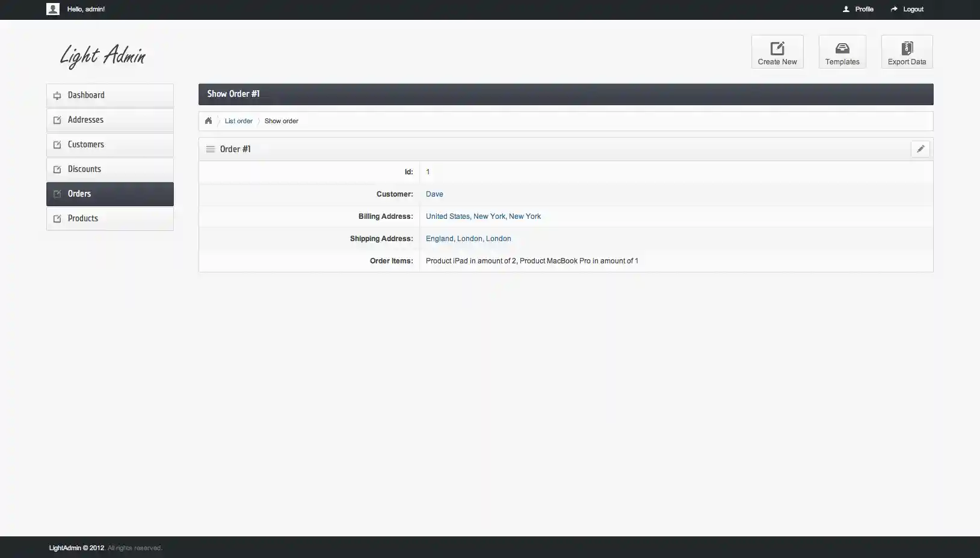This screenshot has height=558, width=980.
Task: Open the Profile link in top bar
Action: click(x=858, y=9)
